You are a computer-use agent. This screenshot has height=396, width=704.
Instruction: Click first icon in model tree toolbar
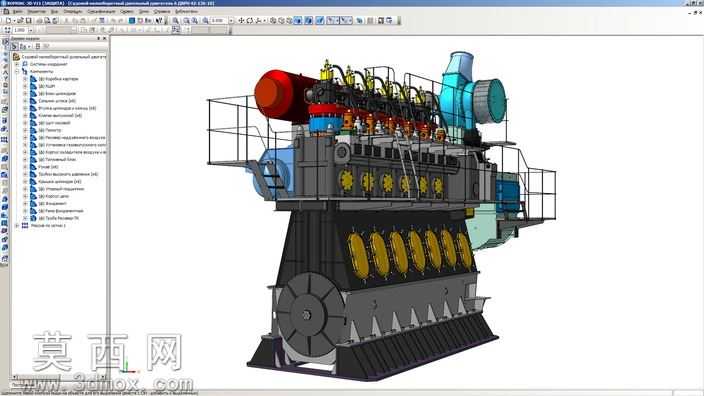pos(14,46)
